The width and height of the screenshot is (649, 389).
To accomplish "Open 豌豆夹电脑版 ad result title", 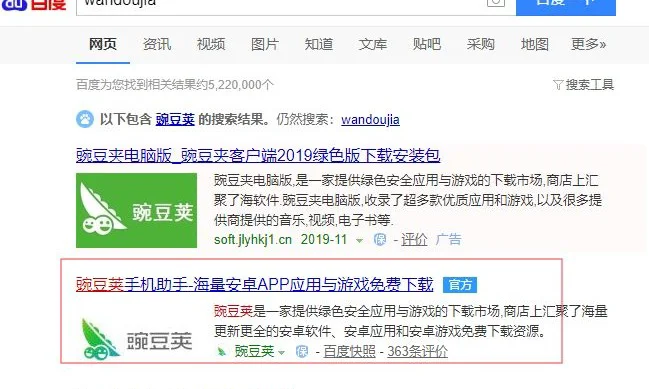I will [x=258, y=156].
